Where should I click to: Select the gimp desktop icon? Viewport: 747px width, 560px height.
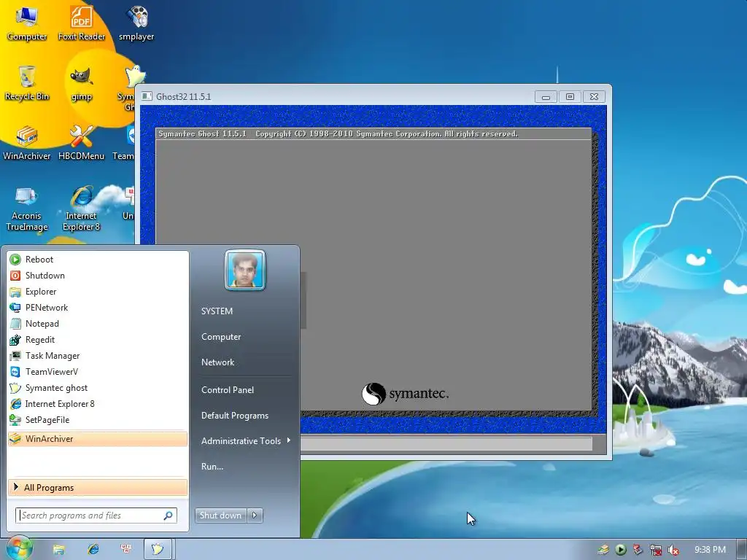pos(82,84)
